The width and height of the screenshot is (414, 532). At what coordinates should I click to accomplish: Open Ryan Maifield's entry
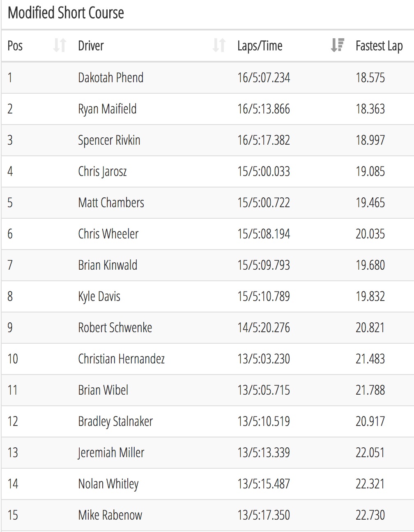(107, 109)
